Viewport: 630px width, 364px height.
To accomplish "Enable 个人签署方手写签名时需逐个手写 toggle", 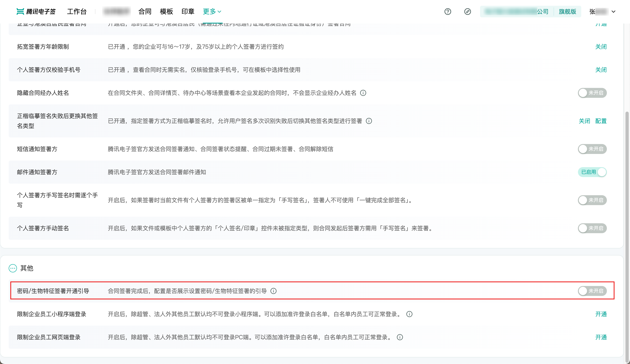I will pyautogui.click(x=592, y=200).
